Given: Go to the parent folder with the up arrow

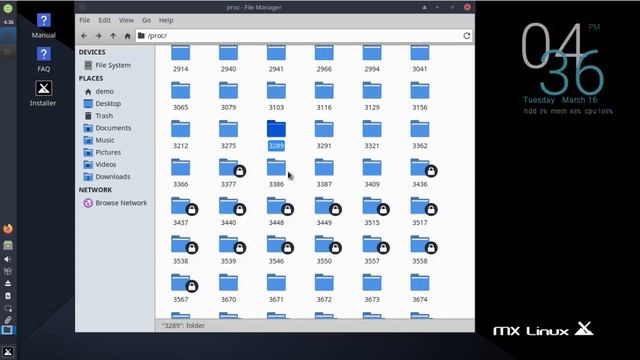Looking at the screenshot, I should pyautogui.click(x=113, y=36).
